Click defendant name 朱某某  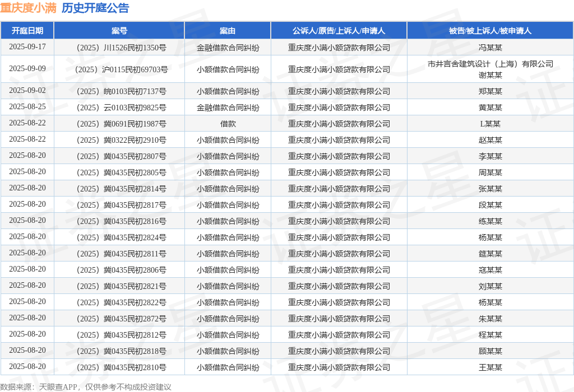tap(490, 319)
